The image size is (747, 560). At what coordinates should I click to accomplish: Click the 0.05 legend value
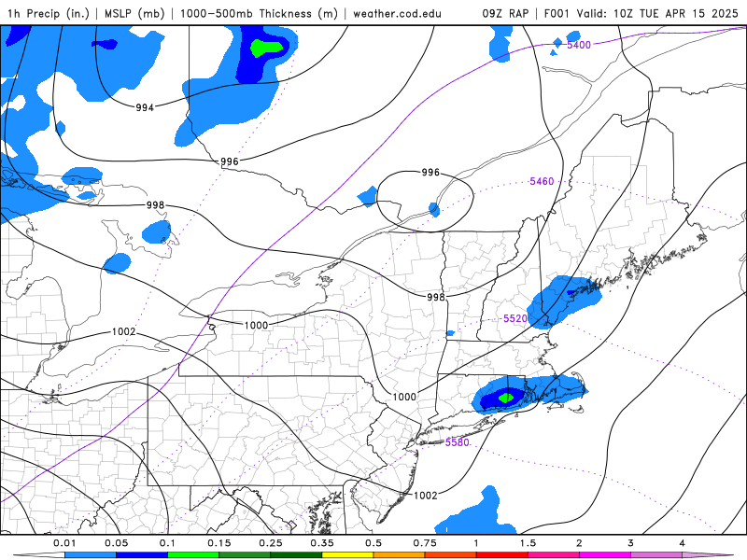coord(116,543)
